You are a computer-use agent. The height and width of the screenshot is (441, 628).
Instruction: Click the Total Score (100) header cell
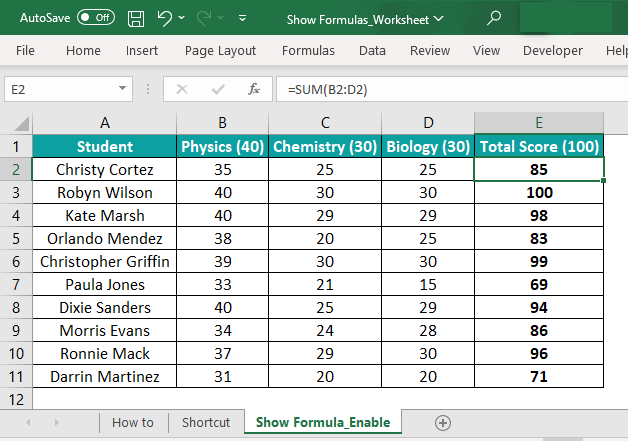[x=539, y=146]
